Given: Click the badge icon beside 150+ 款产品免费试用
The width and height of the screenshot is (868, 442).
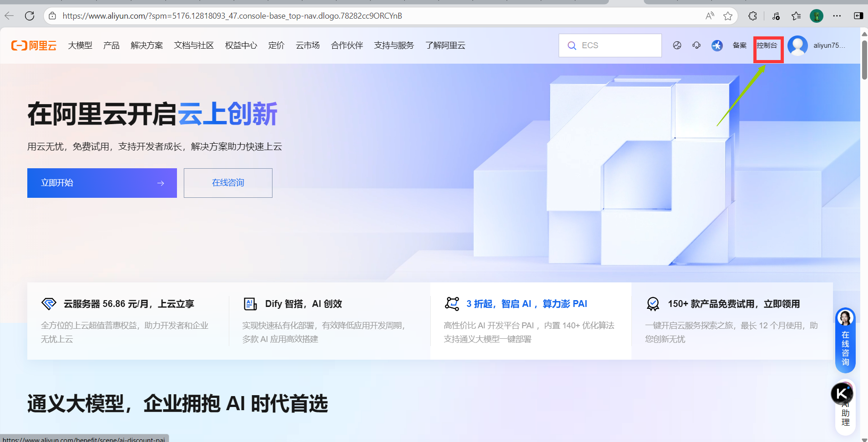Looking at the screenshot, I should (x=653, y=304).
